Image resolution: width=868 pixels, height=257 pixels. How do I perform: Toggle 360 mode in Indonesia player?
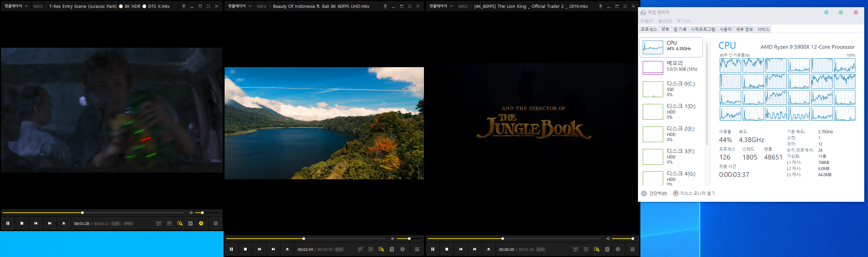[x=360, y=249]
